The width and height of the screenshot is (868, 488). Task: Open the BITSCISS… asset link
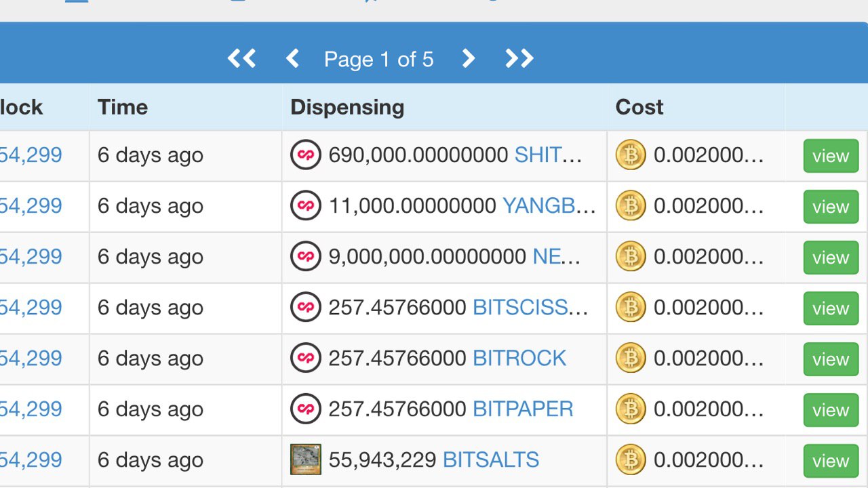[530, 308]
